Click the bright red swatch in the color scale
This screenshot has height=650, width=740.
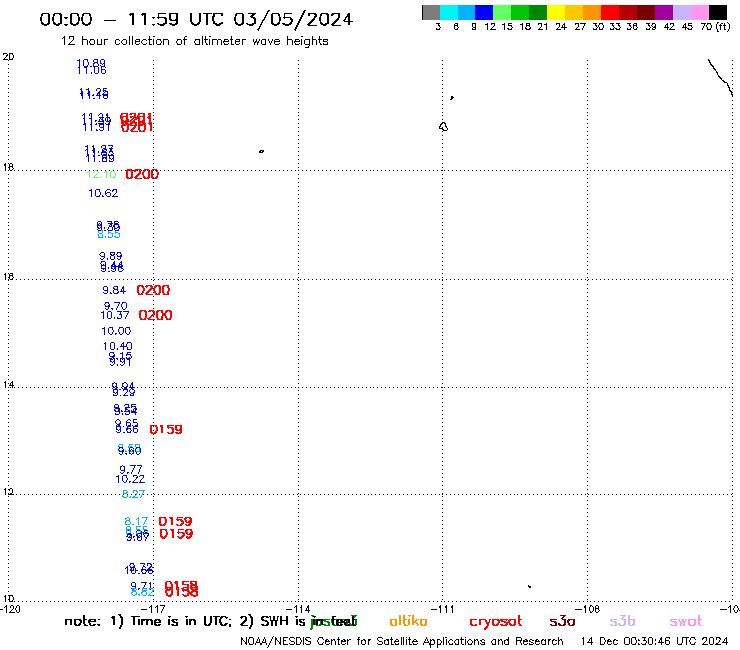coord(610,12)
